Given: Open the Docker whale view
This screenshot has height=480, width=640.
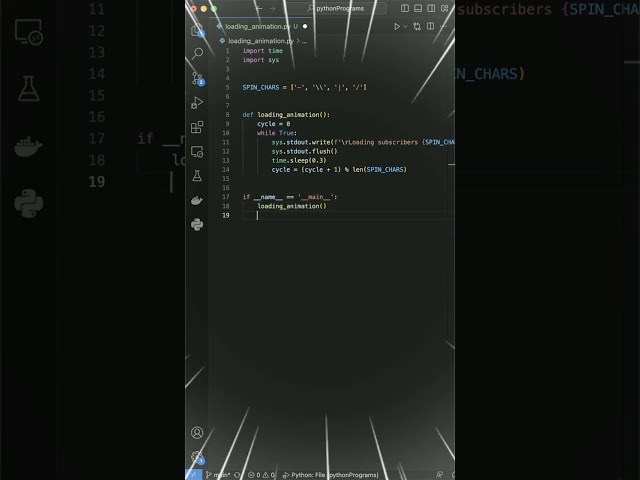Looking at the screenshot, I should point(197,200).
